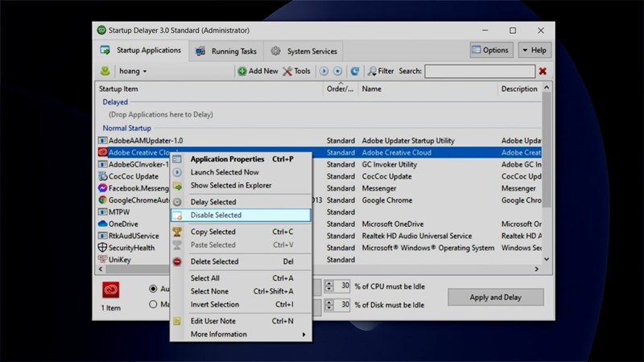Viewport: 644px width, 362px height.
Task: Click the Apply and Delay button
Action: (495, 297)
